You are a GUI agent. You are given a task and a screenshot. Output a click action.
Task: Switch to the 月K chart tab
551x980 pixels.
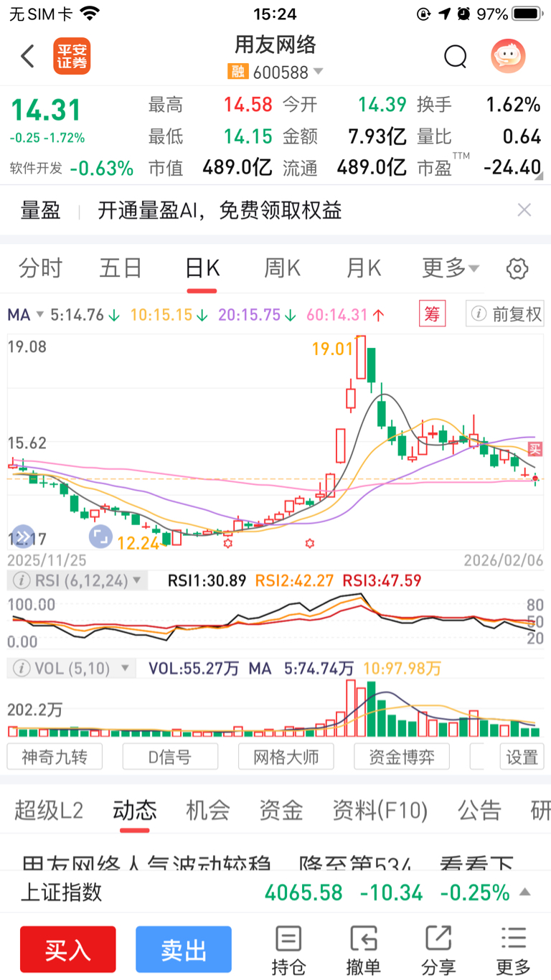(x=364, y=268)
